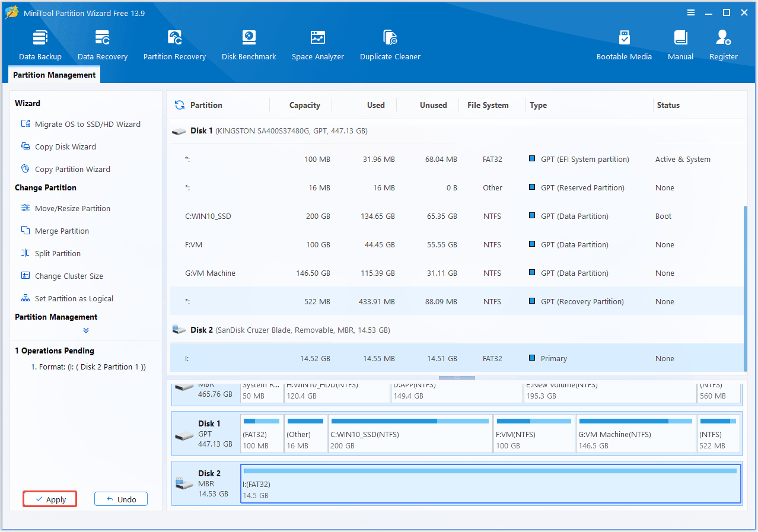Click the splitter handle between list and map
Screen dimensions: 758x532
point(457,377)
